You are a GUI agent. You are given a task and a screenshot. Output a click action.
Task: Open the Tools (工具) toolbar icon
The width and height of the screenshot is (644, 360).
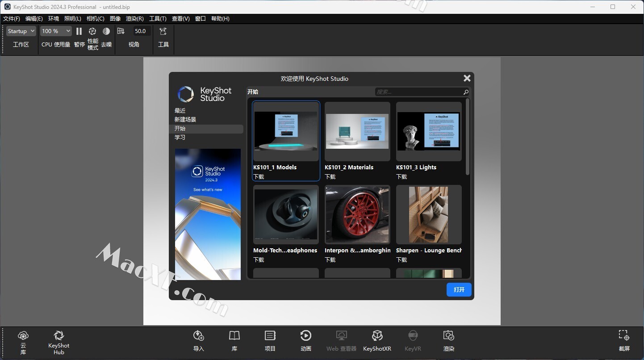[163, 31]
